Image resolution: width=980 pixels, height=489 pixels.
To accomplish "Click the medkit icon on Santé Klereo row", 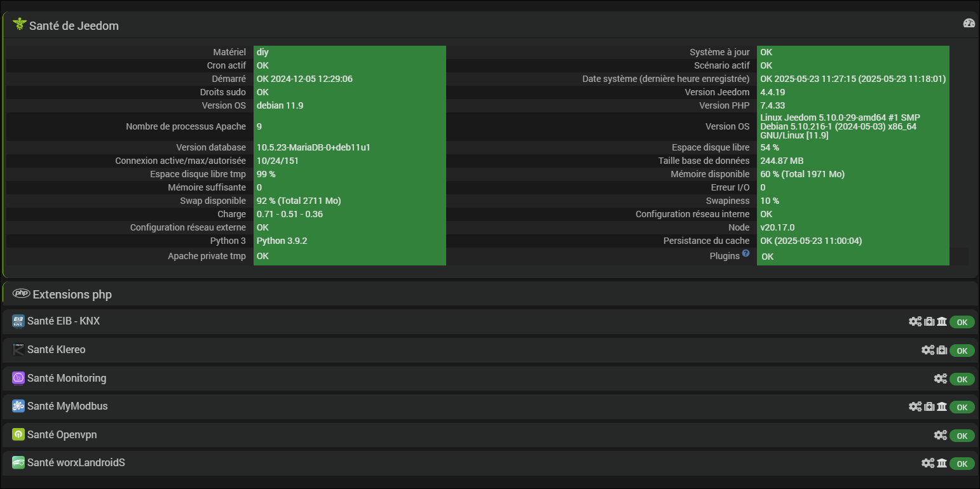I will tap(942, 350).
